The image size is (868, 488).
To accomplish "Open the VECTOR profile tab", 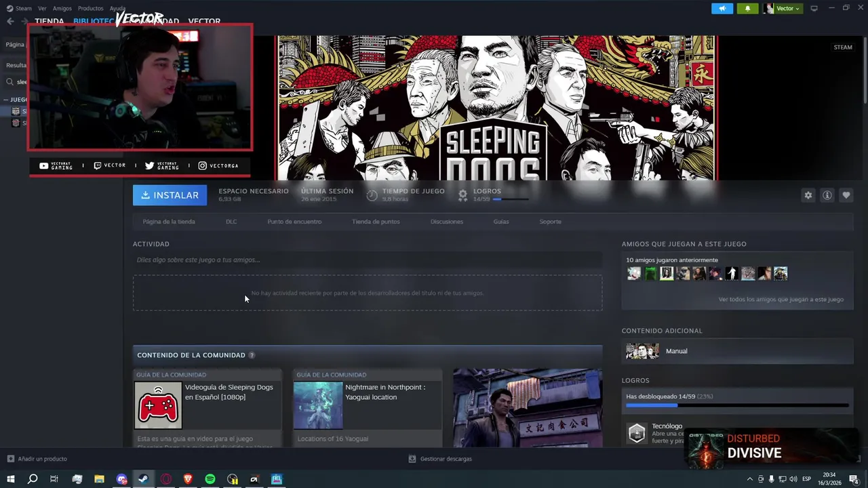I will 204,21.
